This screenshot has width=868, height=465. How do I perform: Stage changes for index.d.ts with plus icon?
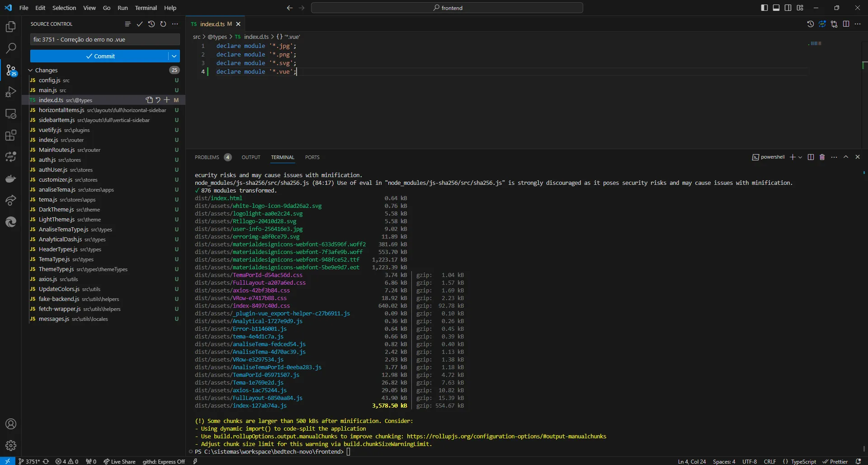[x=167, y=100]
